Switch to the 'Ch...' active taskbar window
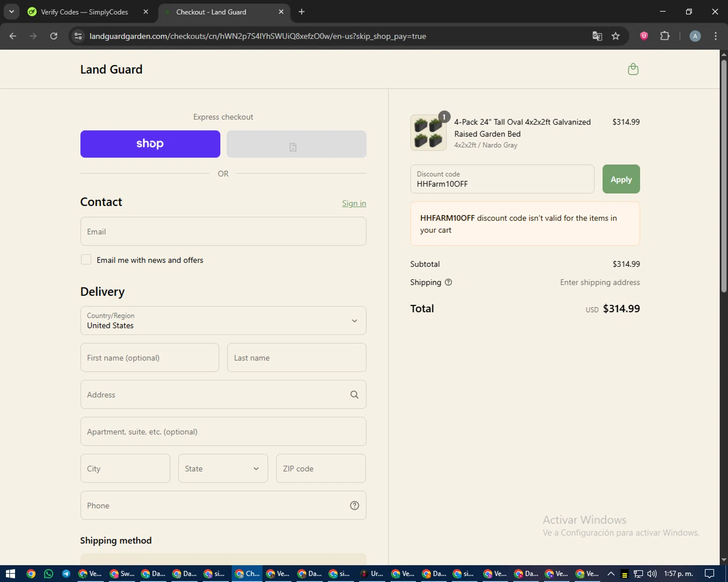 [247, 574]
